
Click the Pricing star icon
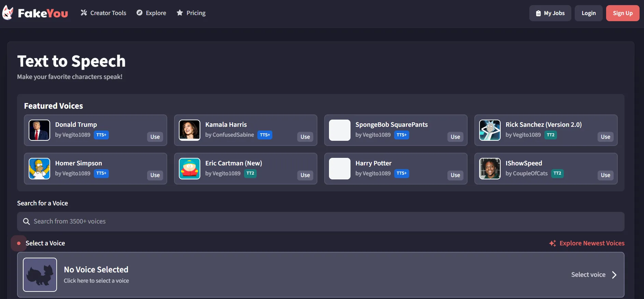click(x=180, y=13)
